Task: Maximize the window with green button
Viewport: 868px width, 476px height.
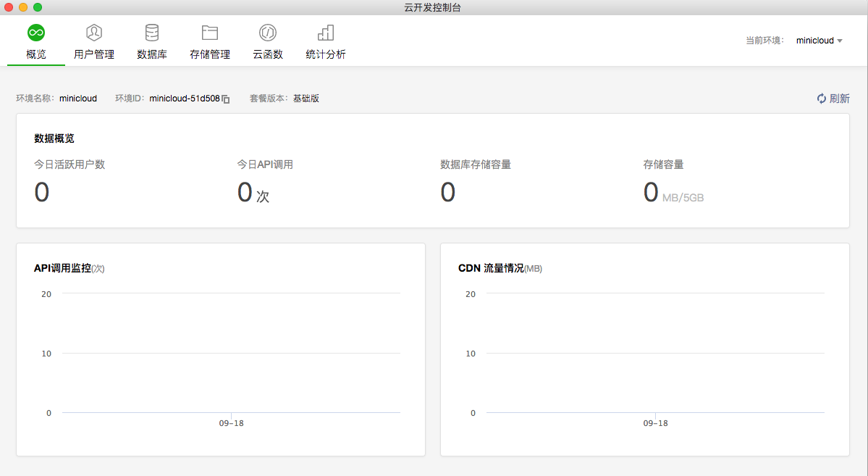Action: tap(38, 7)
